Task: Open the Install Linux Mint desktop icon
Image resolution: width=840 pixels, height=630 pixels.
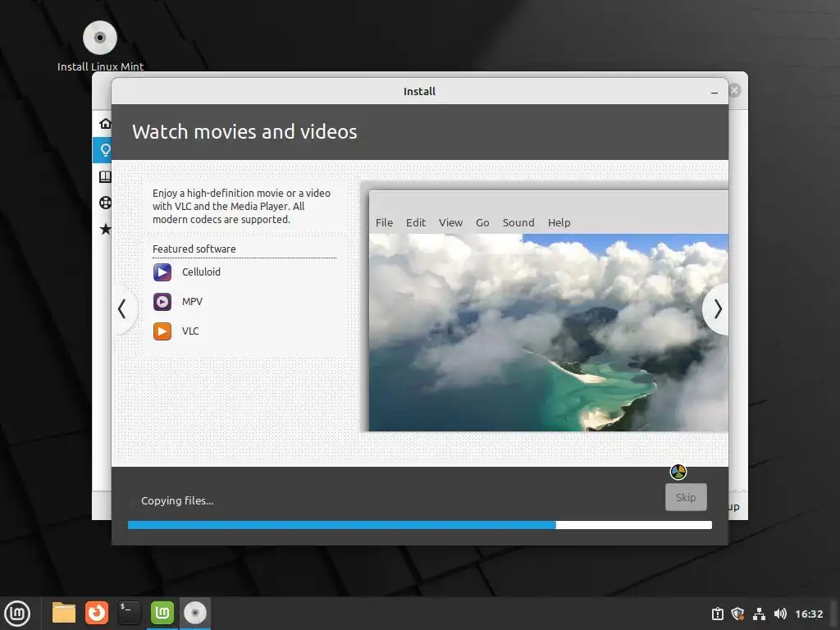Action: (100, 46)
